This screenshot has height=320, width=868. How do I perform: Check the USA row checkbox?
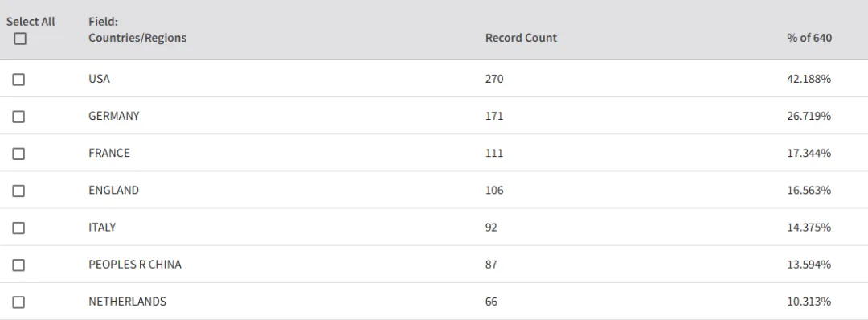coord(18,80)
